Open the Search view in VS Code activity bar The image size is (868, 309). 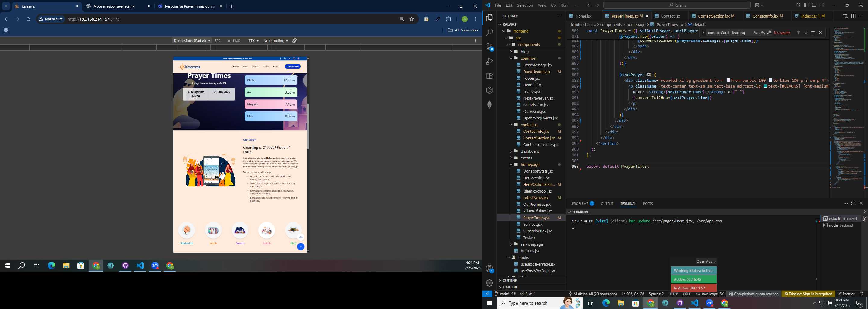[489, 32]
